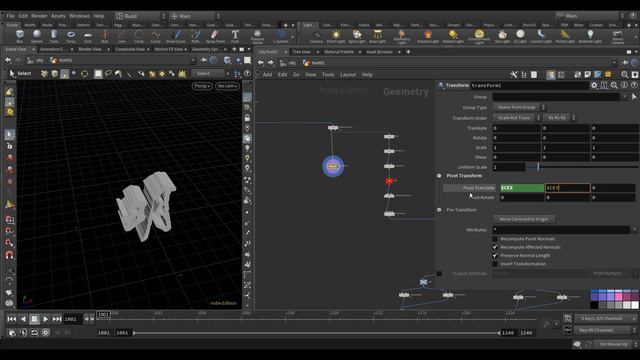Pick the white color swatch in palette
Image resolution: width=640 pixels, height=360 pixels.
635,304
